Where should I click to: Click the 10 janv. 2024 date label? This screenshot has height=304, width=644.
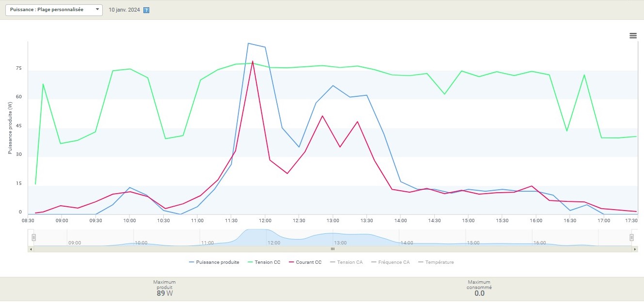[124, 10]
